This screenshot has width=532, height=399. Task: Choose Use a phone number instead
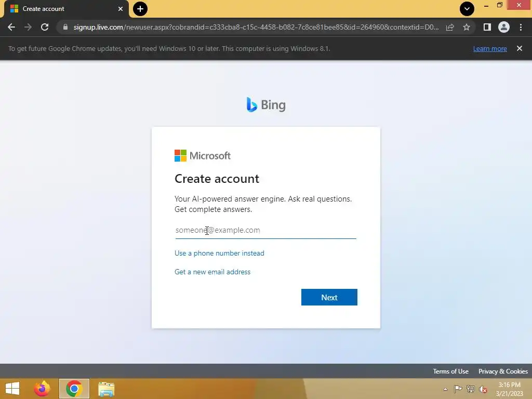click(219, 253)
